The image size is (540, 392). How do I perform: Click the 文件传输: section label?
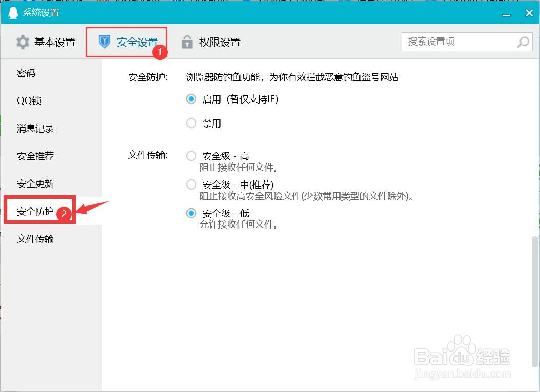point(148,155)
